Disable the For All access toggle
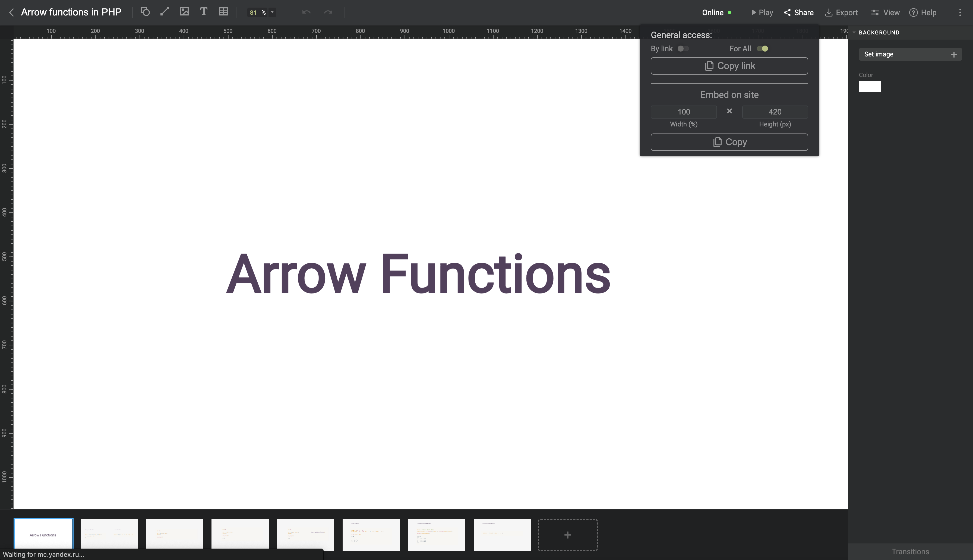This screenshot has height=560, width=973. (762, 49)
